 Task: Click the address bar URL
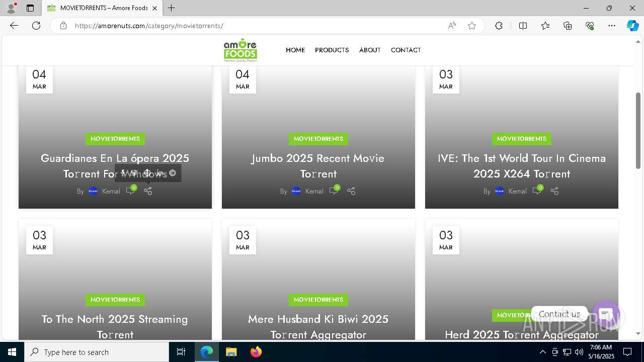click(x=149, y=26)
